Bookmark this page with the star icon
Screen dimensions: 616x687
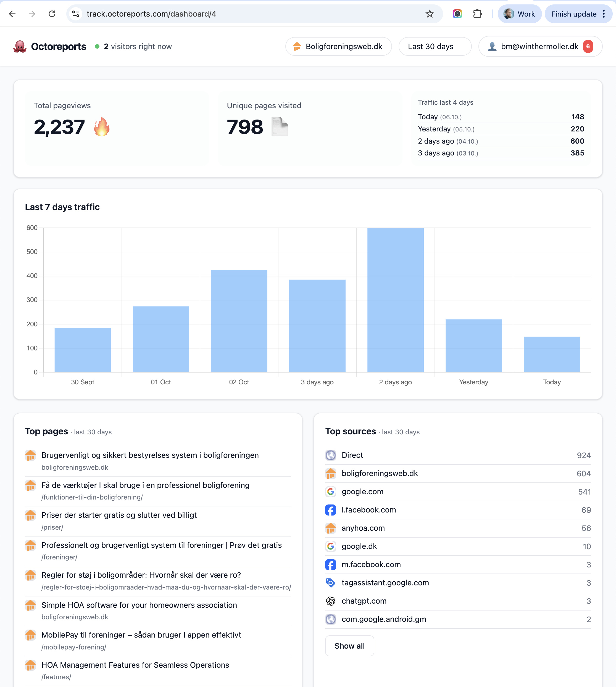[x=430, y=14]
